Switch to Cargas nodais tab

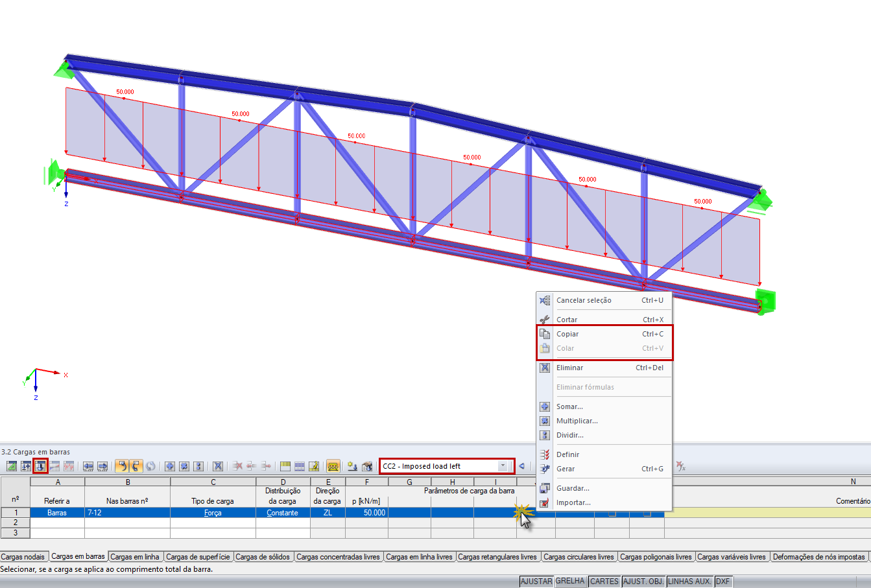coord(23,557)
